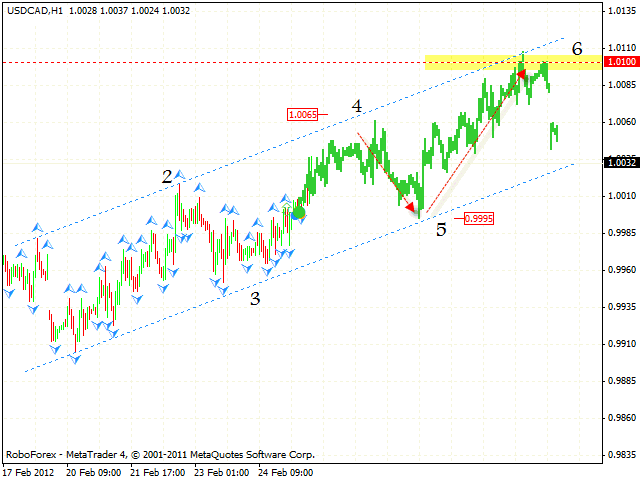Select the wave label 2
This screenshot has height=480, width=640.
click(x=168, y=177)
